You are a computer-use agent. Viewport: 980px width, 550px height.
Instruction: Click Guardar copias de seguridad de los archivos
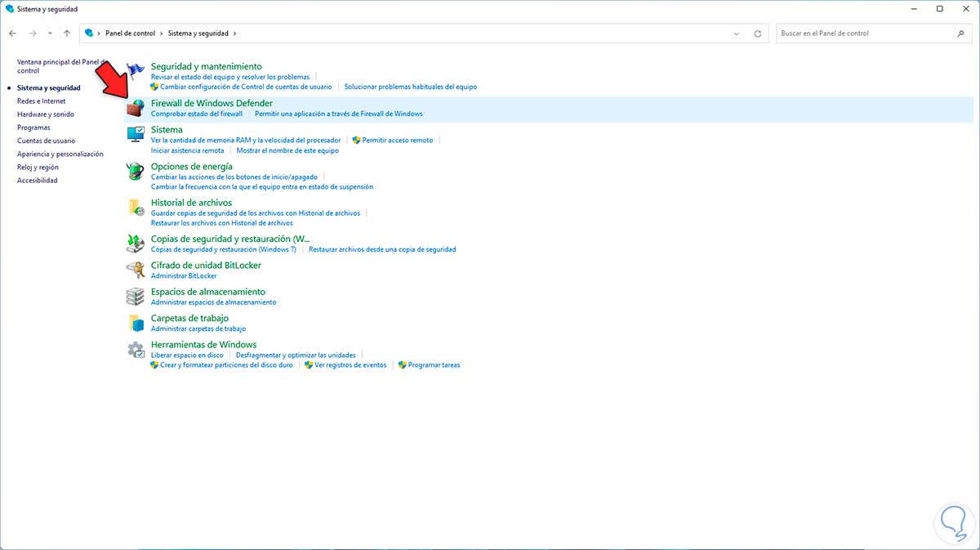pos(256,213)
